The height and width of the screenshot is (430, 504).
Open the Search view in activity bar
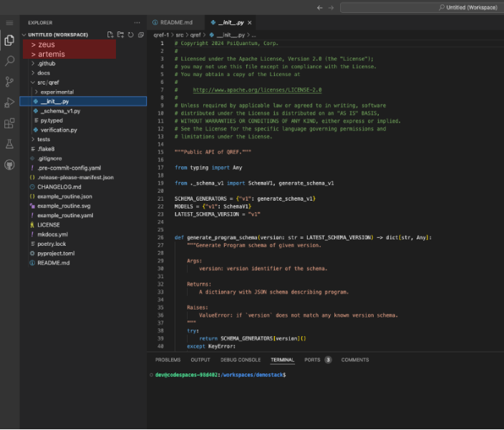9,61
